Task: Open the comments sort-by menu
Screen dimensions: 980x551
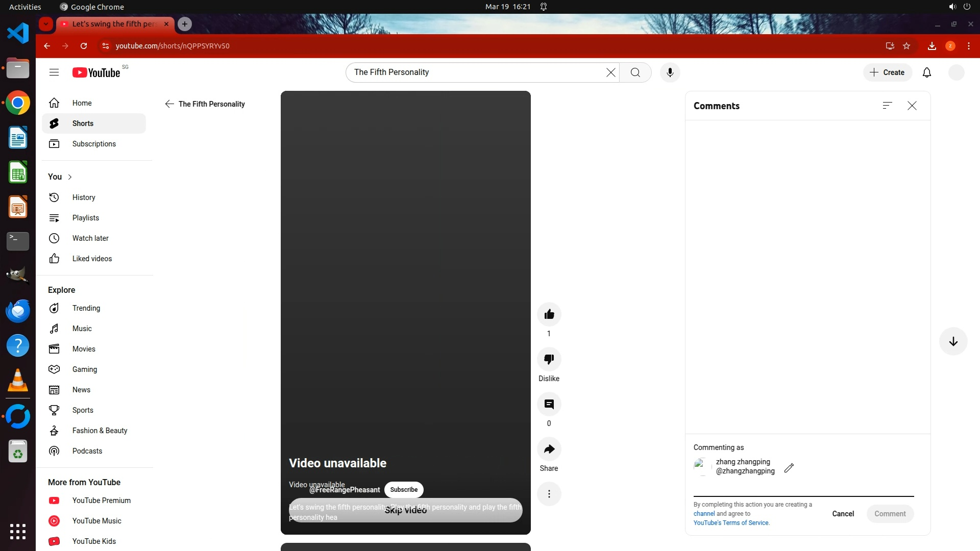Action: coord(887,106)
